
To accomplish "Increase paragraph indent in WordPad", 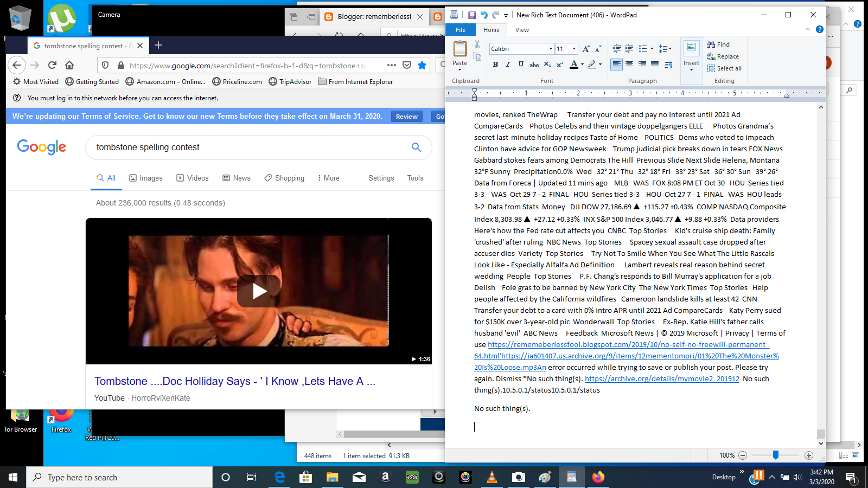I will click(629, 49).
